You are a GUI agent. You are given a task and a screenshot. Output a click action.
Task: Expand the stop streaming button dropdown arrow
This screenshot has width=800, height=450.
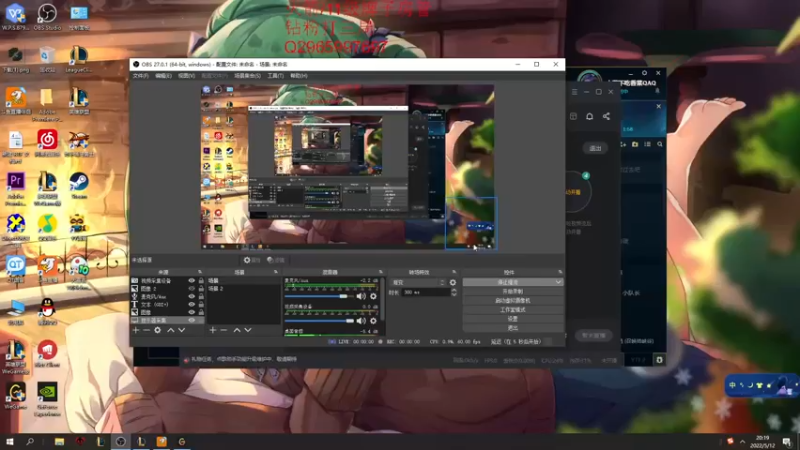point(558,282)
